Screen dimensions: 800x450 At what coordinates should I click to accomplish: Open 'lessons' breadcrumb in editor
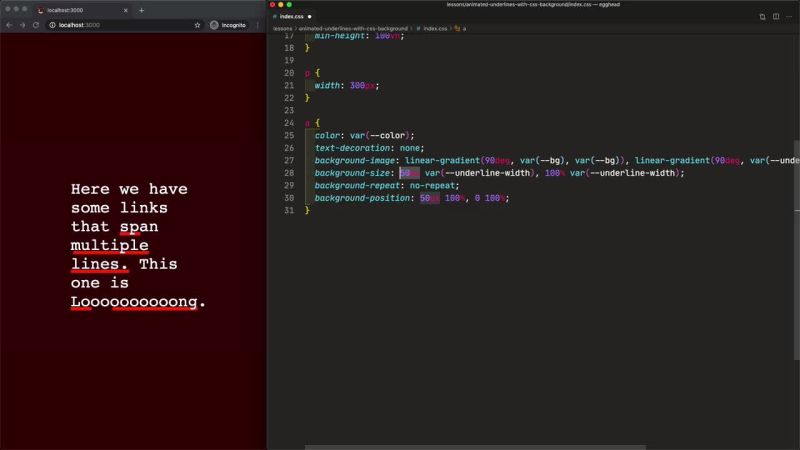283,29
